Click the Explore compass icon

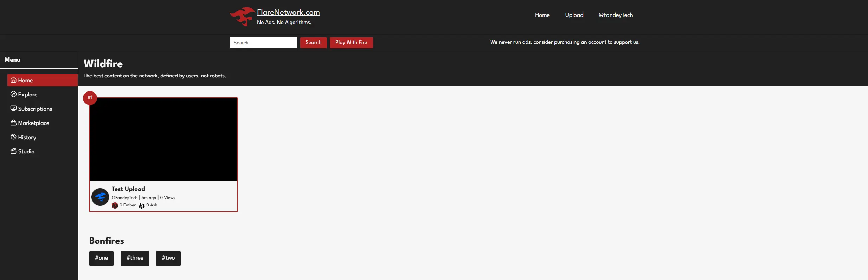click(13, 94)
